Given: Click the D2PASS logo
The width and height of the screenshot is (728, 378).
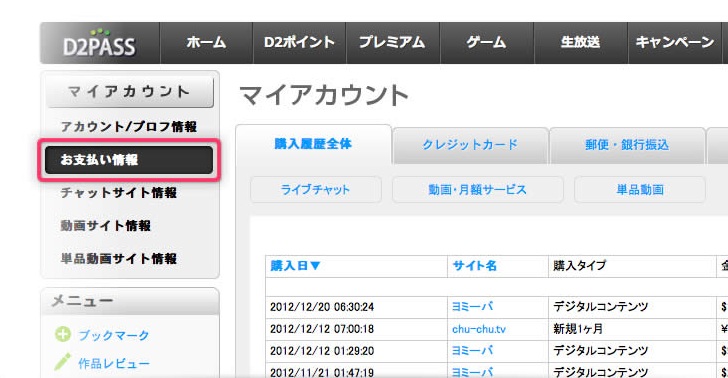Looking at the screenshot, I should coord(99,43).
